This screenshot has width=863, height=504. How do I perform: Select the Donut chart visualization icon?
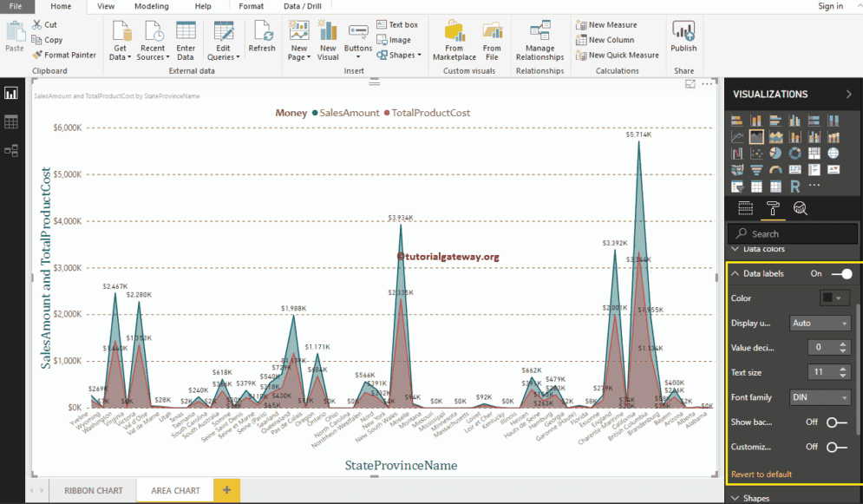point(794,153)
